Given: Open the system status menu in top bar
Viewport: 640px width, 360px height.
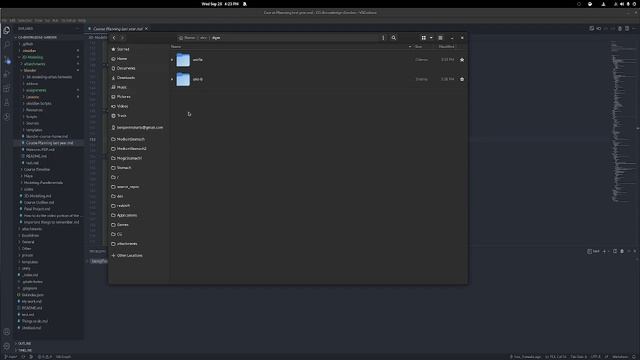Looking at the screenshot, I should [626, 4].
